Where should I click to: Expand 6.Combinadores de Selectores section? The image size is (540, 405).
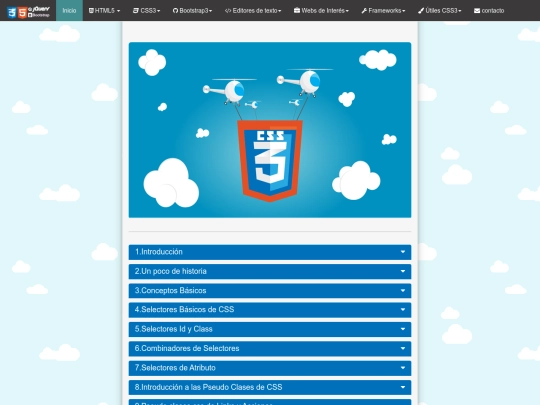(x=270, y=349)
